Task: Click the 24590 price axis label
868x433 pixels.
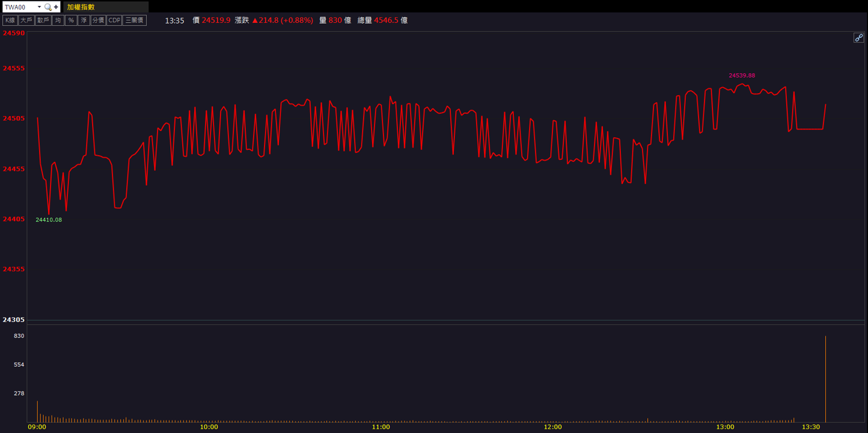Action: 14,34
